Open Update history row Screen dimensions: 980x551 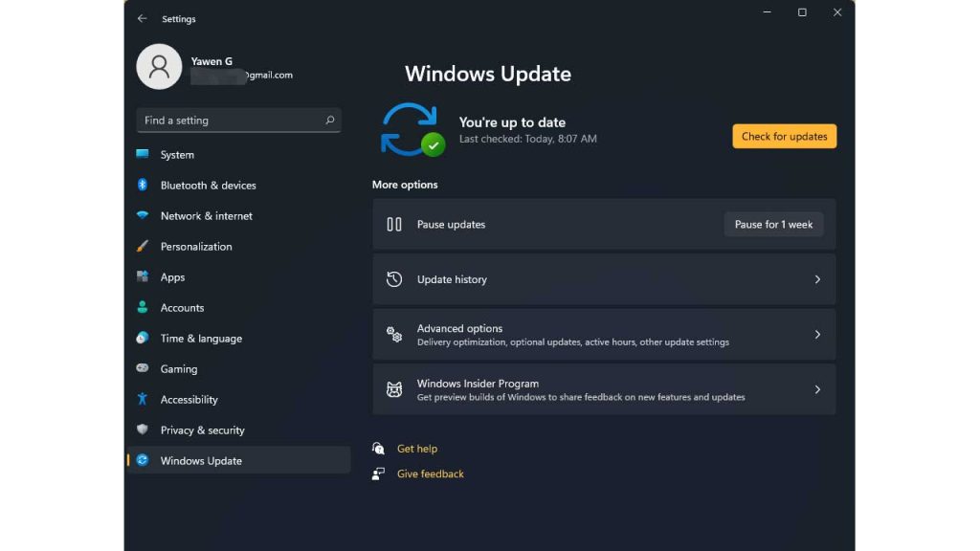coord(604,279)
